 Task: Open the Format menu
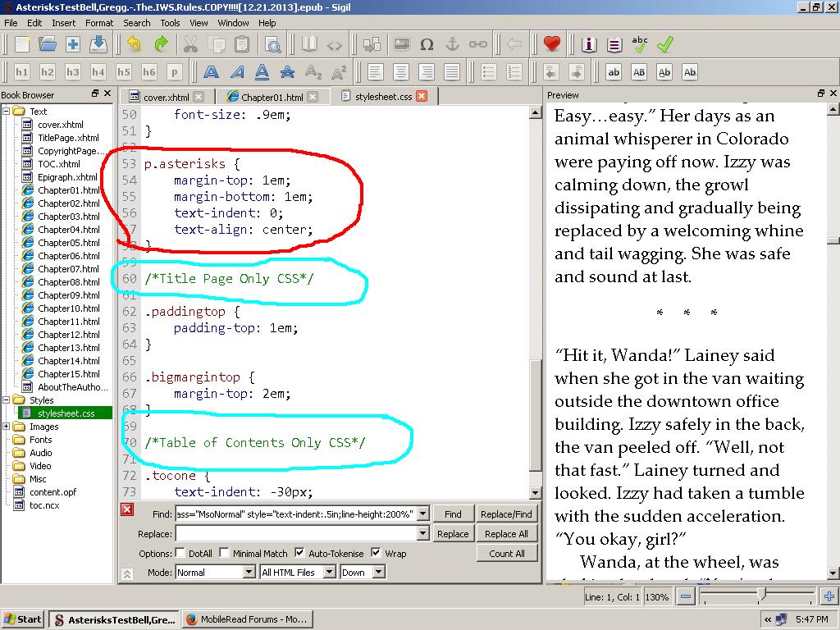tap(99, 23)
